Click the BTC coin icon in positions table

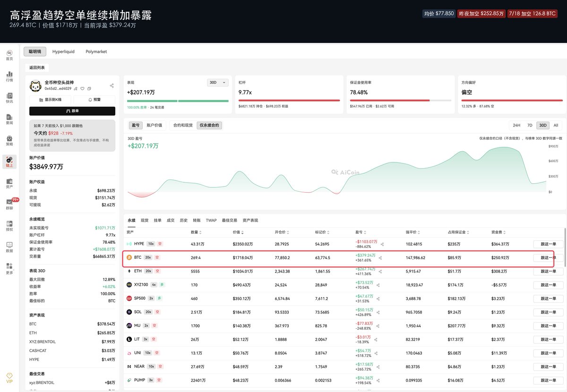tap(129, 258)
